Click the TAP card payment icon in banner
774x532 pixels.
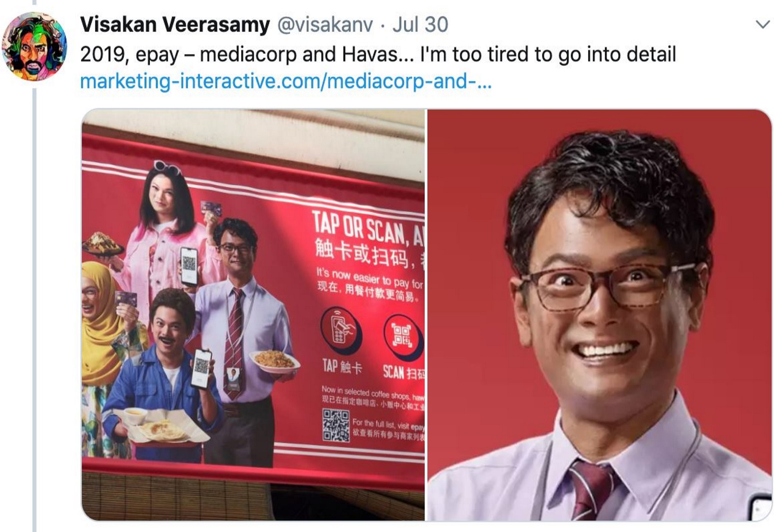[341, 331]
